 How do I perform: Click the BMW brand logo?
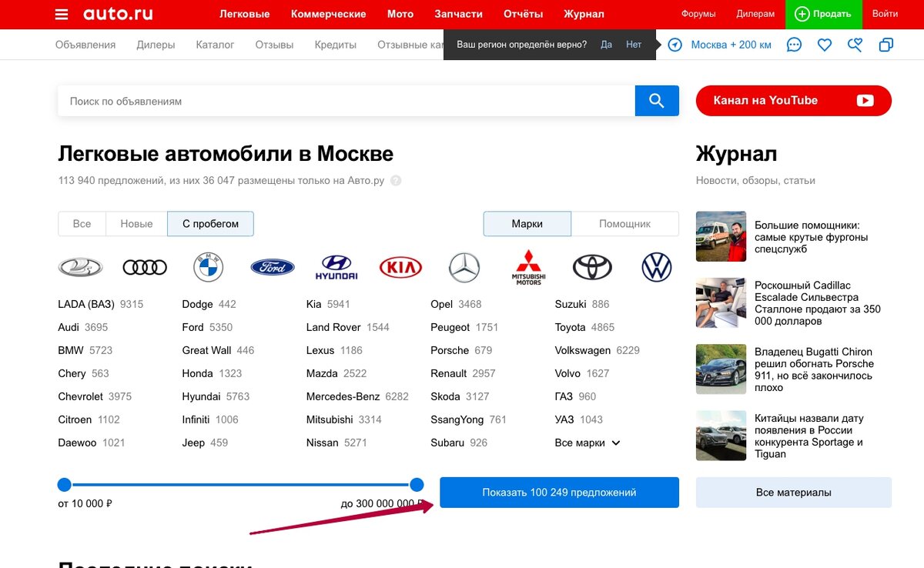coord(208,267)
